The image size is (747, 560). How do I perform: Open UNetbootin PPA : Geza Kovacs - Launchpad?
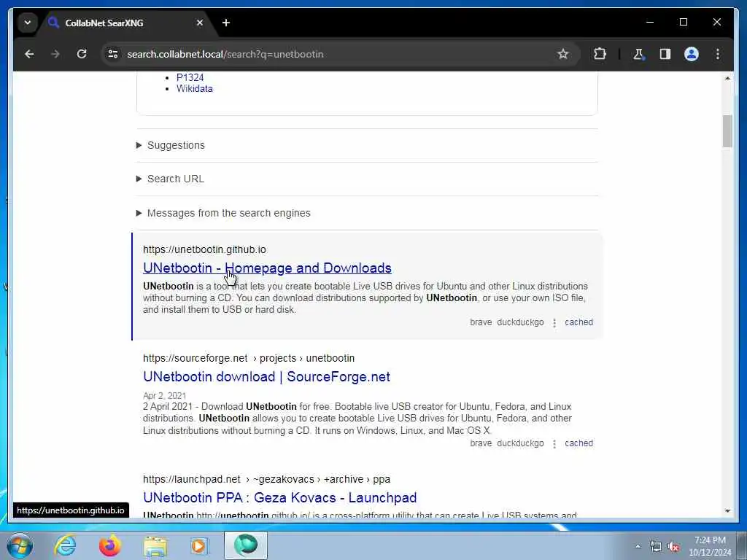[279, 497]
